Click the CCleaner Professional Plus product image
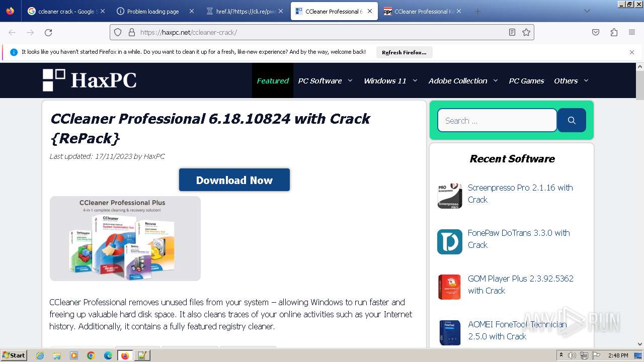 coord(125,238)
